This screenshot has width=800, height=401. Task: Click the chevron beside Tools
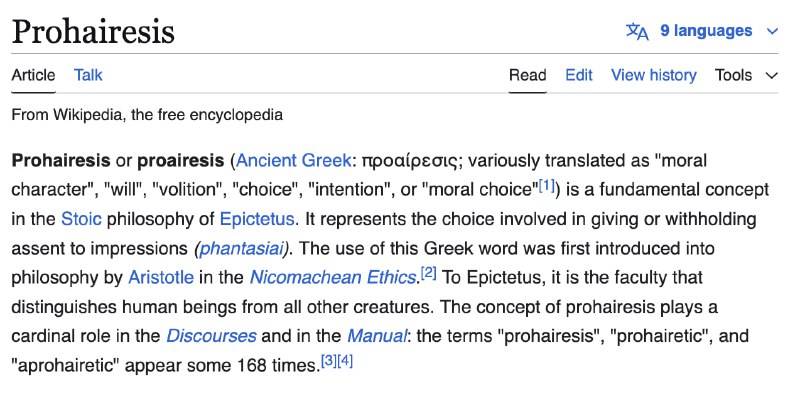(772, 76)
